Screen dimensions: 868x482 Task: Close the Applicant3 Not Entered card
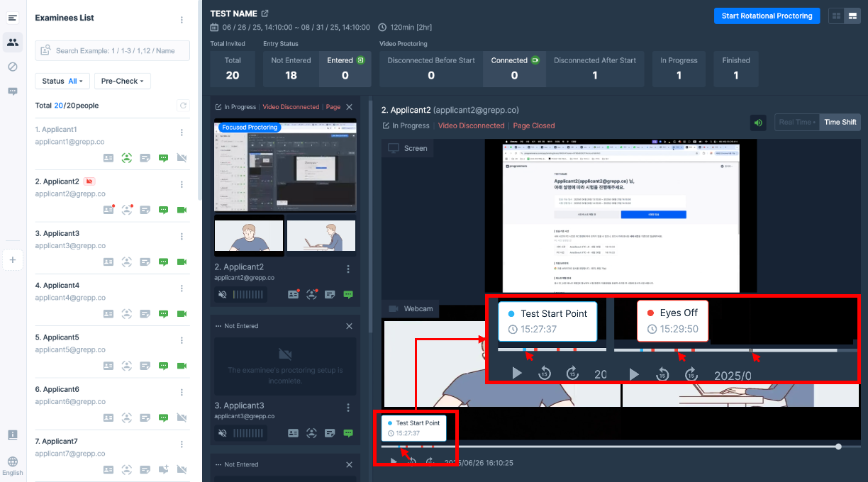tap(349, 326)
